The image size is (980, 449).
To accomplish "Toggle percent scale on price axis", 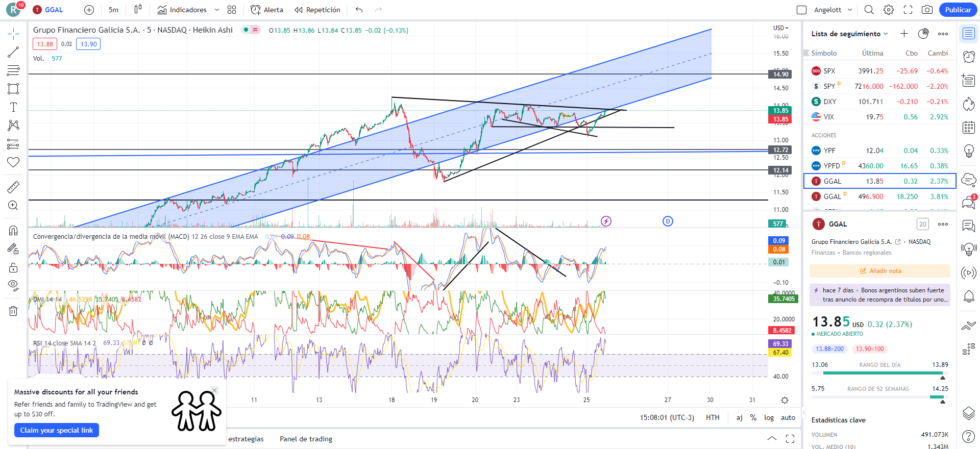I will tap(753, 417).
